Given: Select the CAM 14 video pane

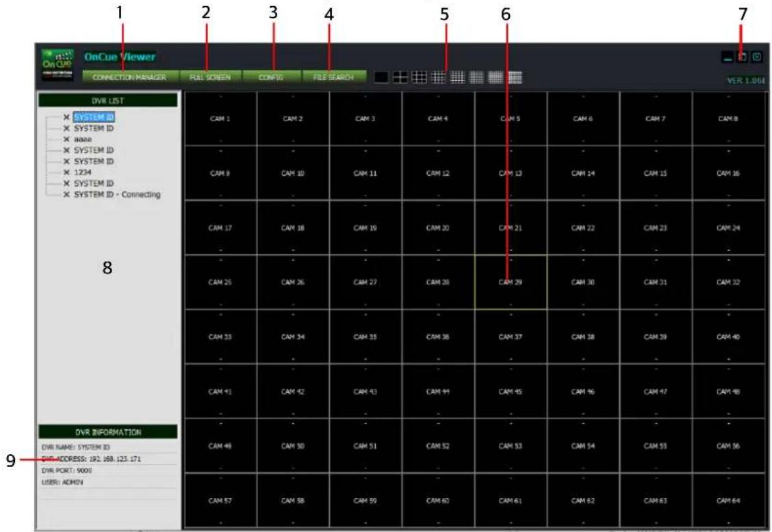Looking at the screenshot, I should tap(583, 173).
